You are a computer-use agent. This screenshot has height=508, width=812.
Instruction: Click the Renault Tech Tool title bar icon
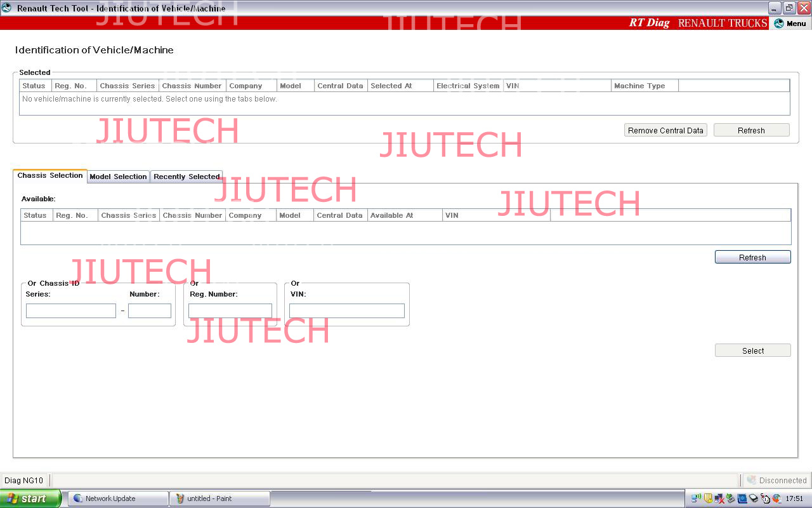point(6,8)
